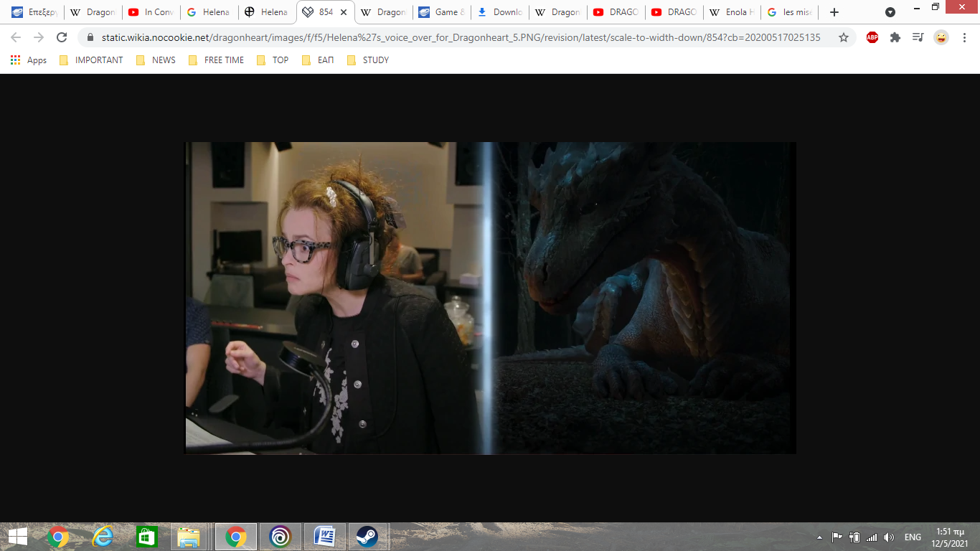Viewport: 980px width, 551px height.
Task: Restore down the Chrome window
Action: coord(936,7)
